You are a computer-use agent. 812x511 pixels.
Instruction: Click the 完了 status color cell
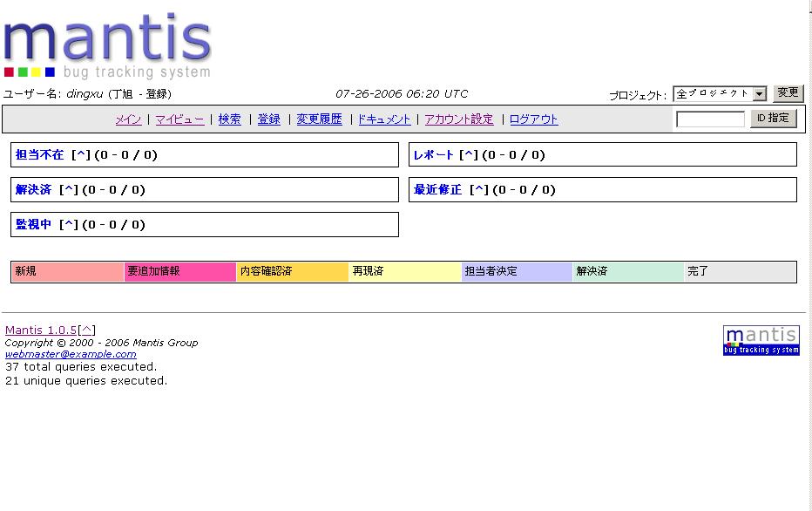point(740,271)
